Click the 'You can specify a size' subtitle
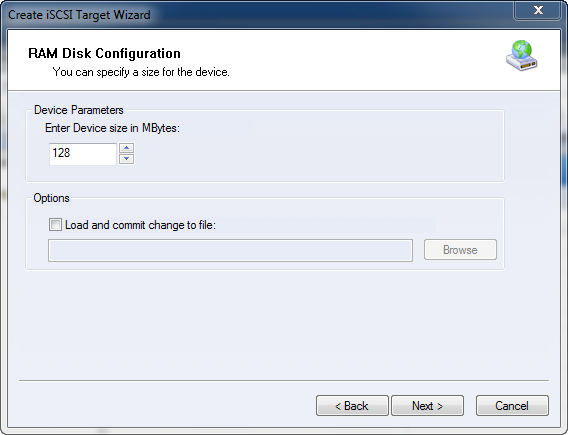 click(x=141, y=72)
